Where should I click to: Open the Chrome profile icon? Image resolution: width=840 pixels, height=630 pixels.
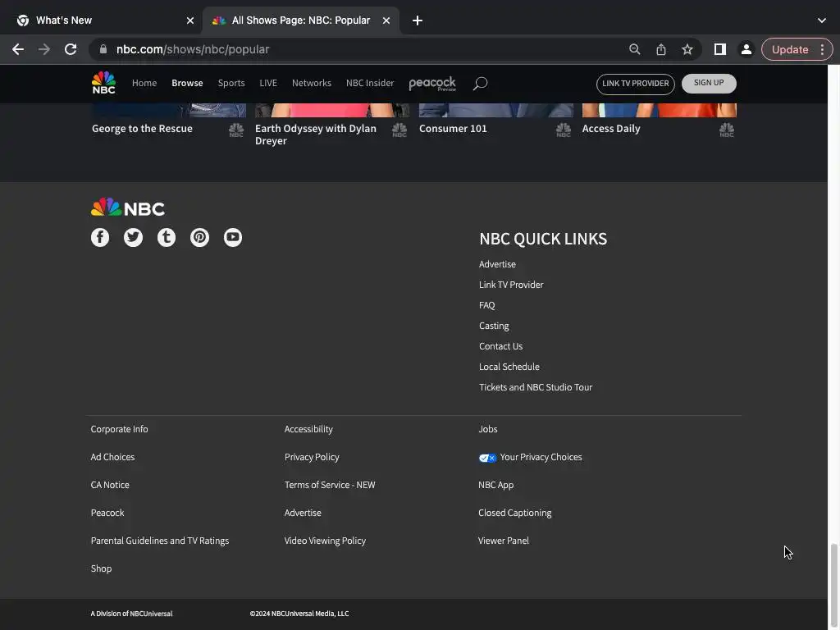click(746, 49)
